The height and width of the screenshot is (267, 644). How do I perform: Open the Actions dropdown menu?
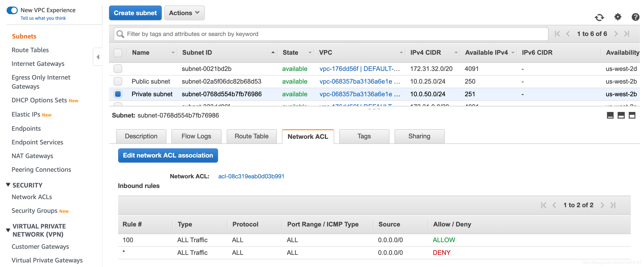tap(184, 13)
